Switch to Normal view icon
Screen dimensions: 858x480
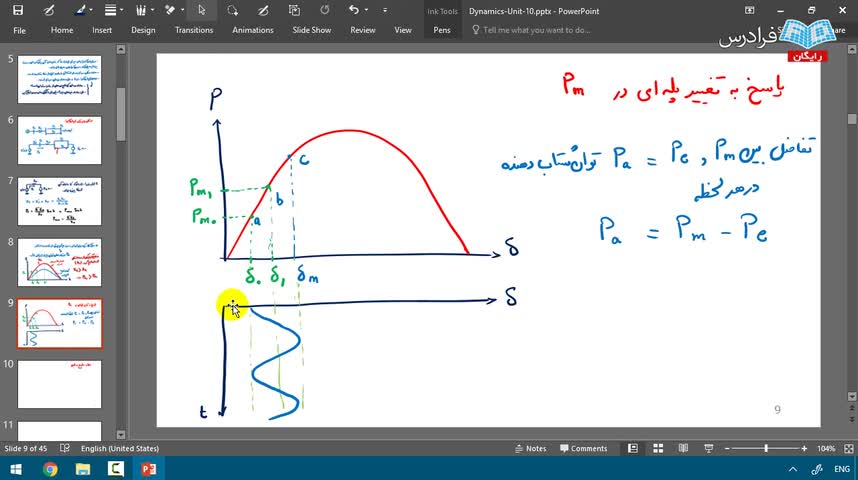tap(633, 448)
